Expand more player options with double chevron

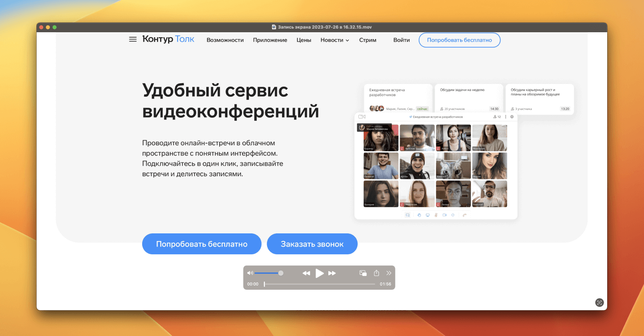pos(389,273)
